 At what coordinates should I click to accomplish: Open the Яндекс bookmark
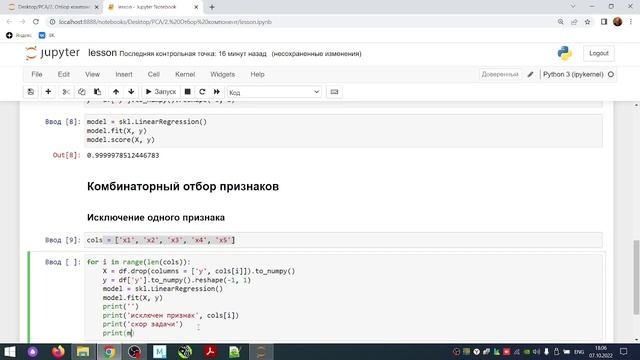click(x=19, y=36)
